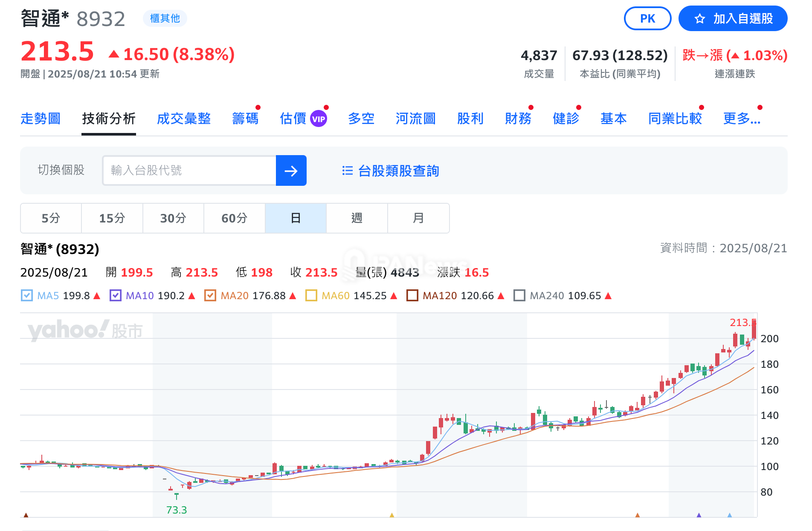Toggle the MA10 moving average checkbox

pos(115,295)
